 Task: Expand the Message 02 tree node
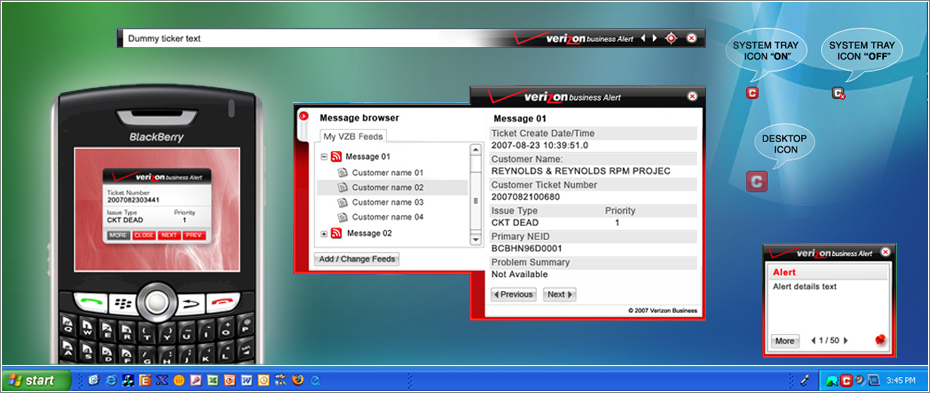tap(324, 234)
